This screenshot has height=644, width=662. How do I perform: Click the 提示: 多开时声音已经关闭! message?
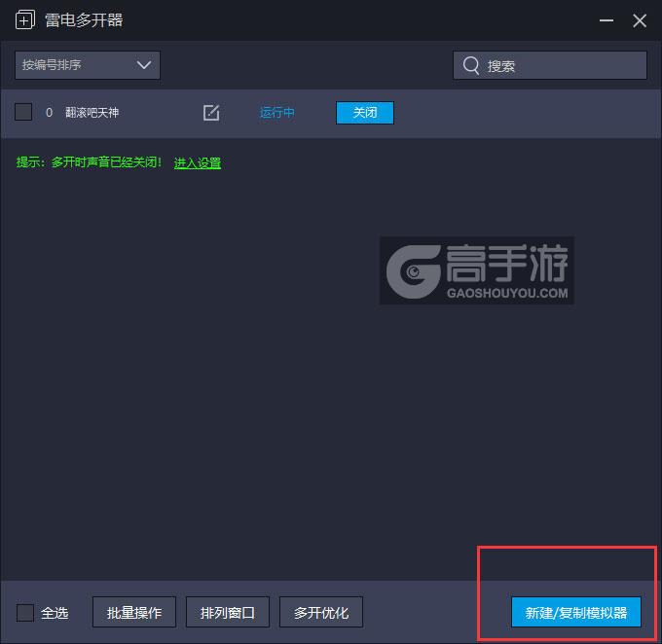coord(89,162)
